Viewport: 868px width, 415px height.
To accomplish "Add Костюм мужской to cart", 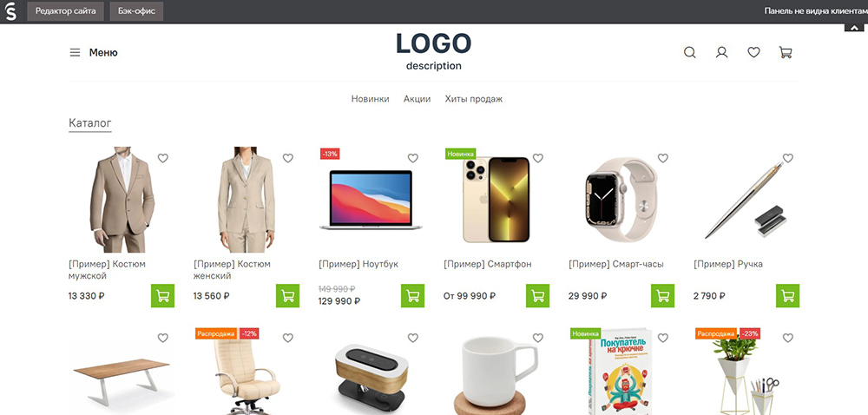I will coord(163,295).
